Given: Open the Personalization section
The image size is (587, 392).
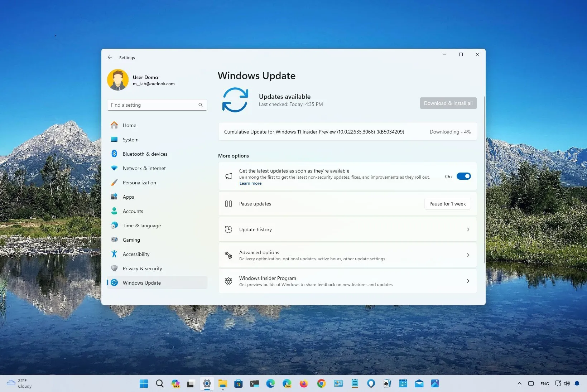Looking at the screenshot, I should pos(140,183).
